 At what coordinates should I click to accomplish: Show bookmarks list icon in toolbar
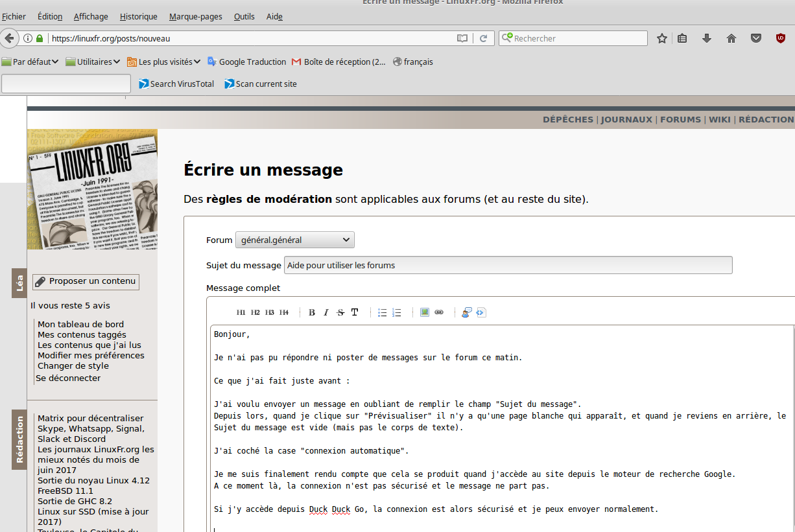click(x=682, y=38)
